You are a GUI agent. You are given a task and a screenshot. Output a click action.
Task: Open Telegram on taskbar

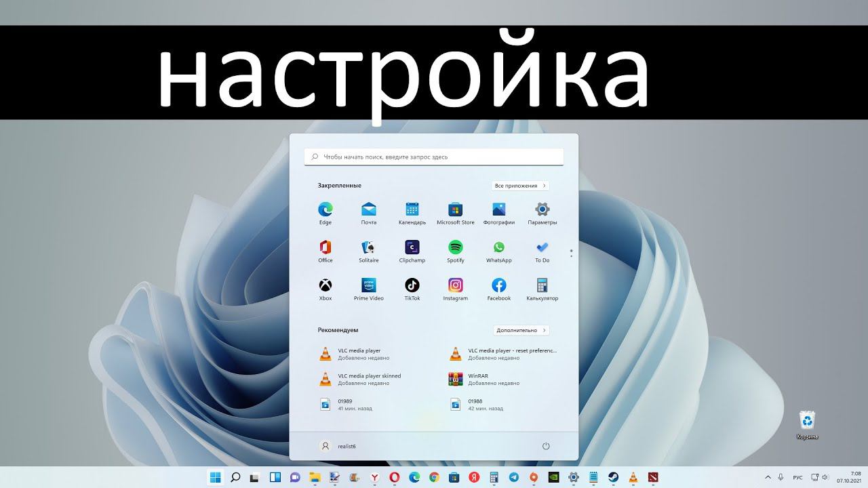tap(513, 477)
